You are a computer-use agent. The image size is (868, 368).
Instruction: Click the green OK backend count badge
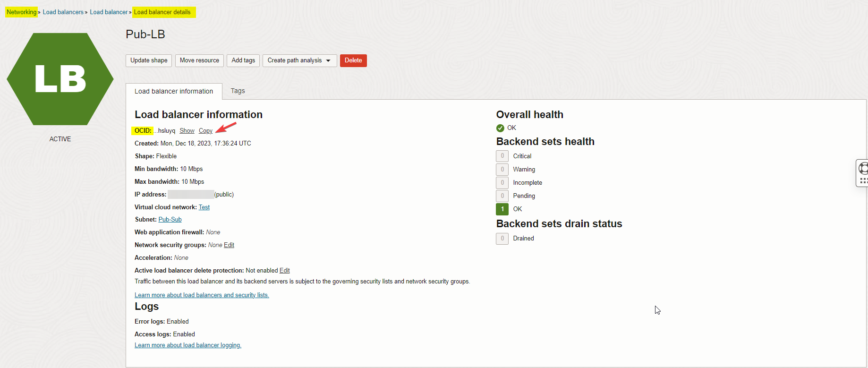pos(502,209)
